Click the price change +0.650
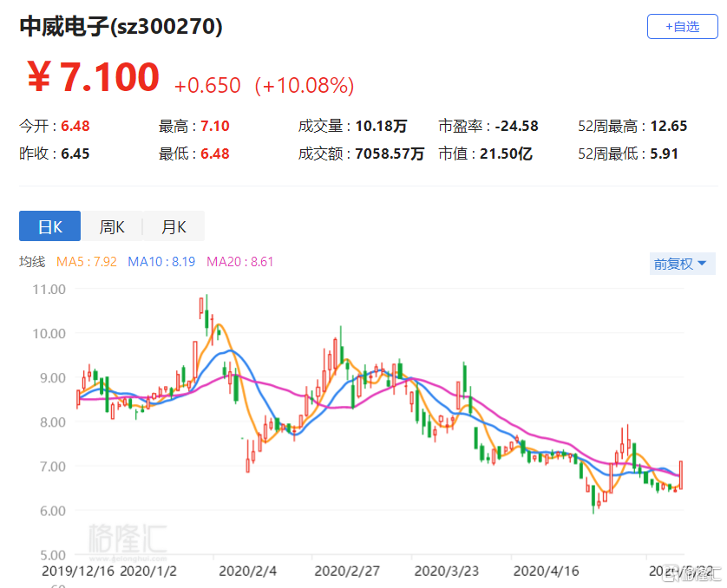727x588 pixels. point(207,85)
